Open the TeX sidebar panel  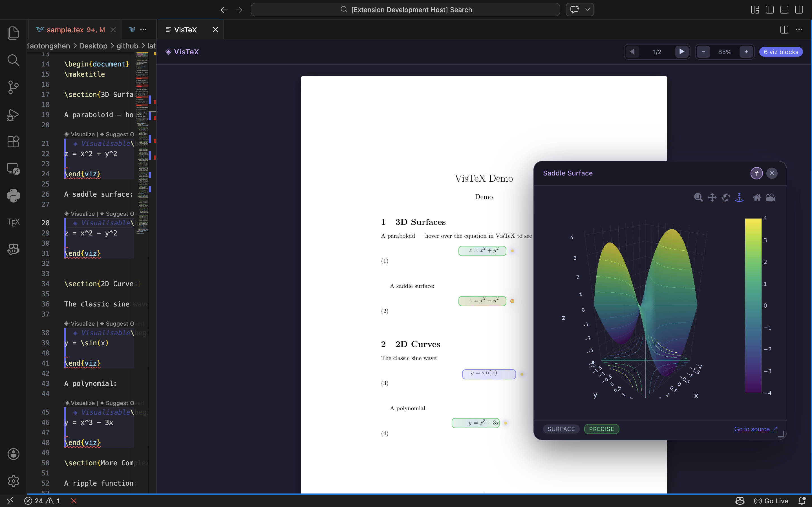pos(14,222)
